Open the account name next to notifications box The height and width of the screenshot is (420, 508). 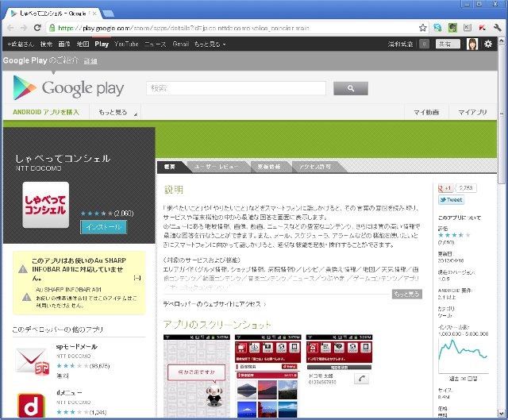pos(400,44)
